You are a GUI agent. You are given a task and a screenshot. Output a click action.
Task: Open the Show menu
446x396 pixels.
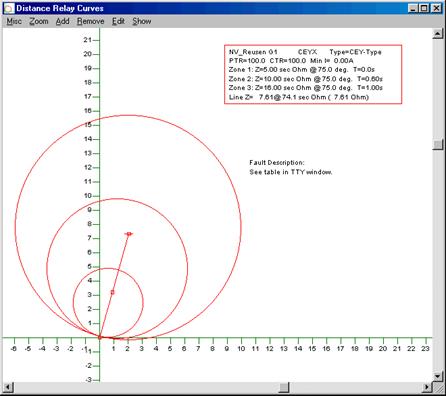142,21
